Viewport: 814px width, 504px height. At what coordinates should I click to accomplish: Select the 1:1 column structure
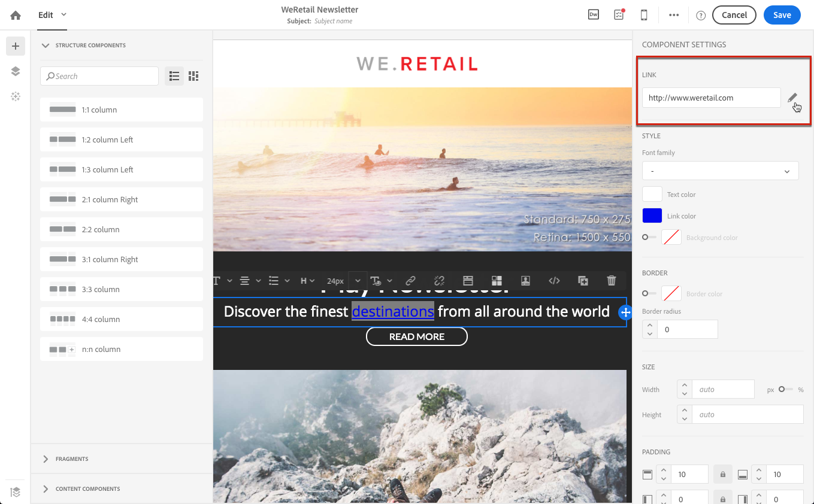(x=122, y=110)
